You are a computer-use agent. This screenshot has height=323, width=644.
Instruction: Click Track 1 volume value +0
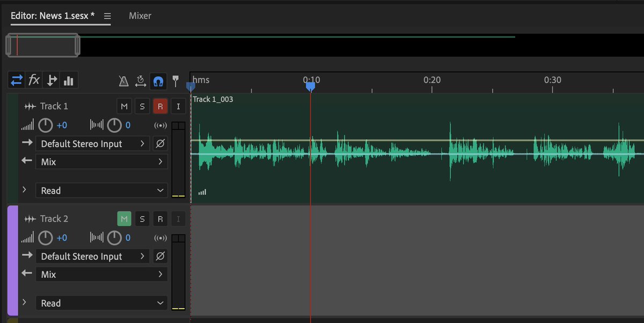(x=62, y=125)
